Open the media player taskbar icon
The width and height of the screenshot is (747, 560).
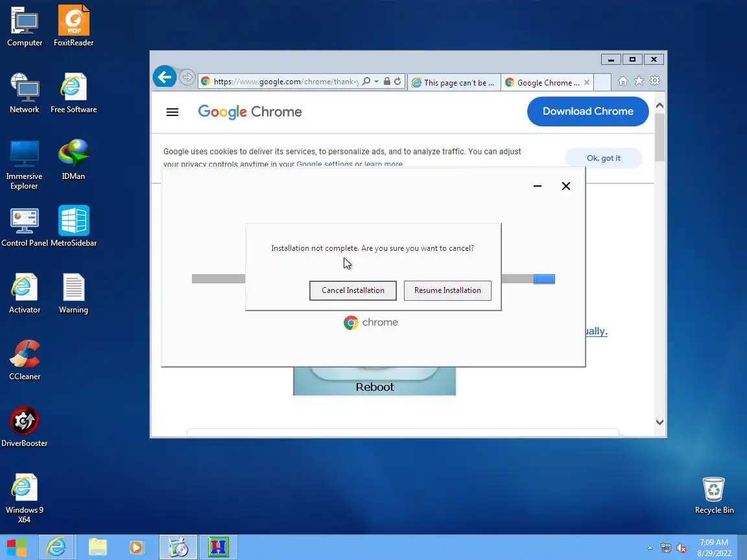[x=137, y=547]
